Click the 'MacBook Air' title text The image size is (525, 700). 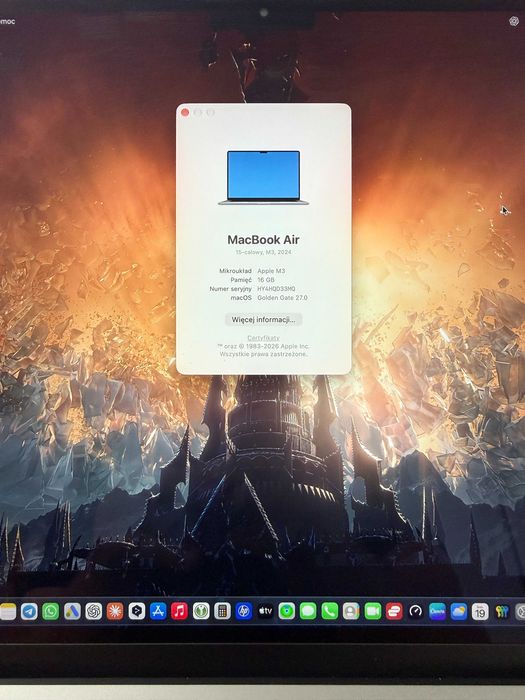[x=263, y=240]
